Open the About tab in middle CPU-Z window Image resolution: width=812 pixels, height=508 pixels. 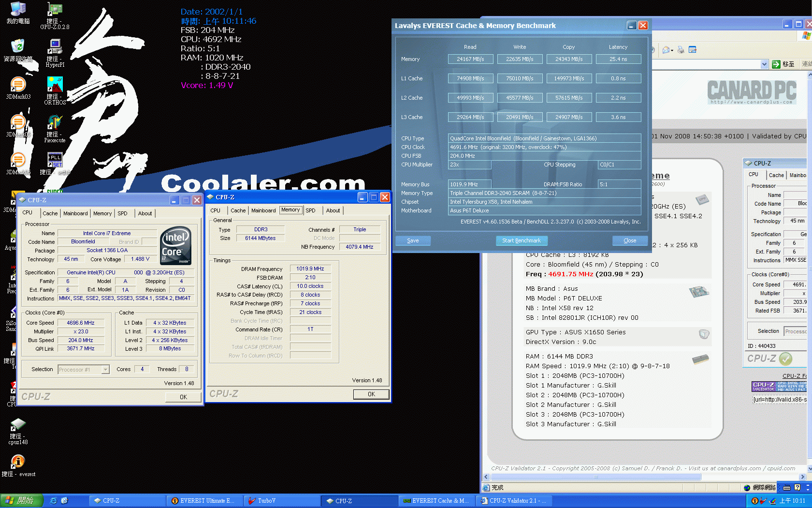pyautogui.click(x=333, y=210)
